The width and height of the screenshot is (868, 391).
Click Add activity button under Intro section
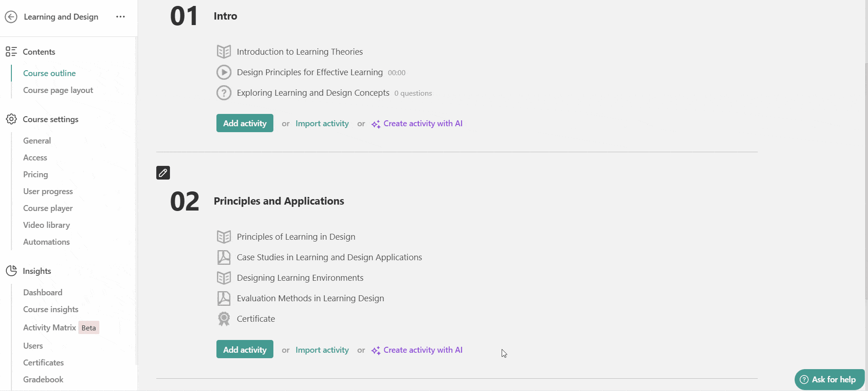[x=245, y=123]
